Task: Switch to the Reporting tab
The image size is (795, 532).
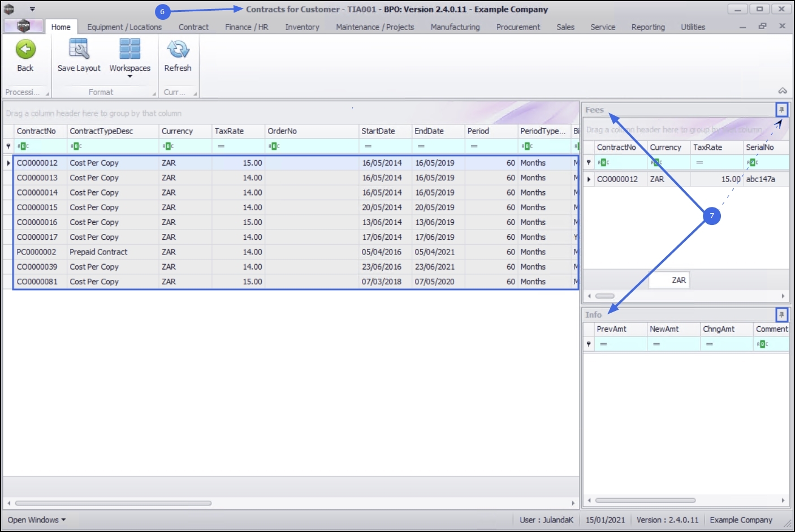Action: pyautogui.click(x=648, y=27)
